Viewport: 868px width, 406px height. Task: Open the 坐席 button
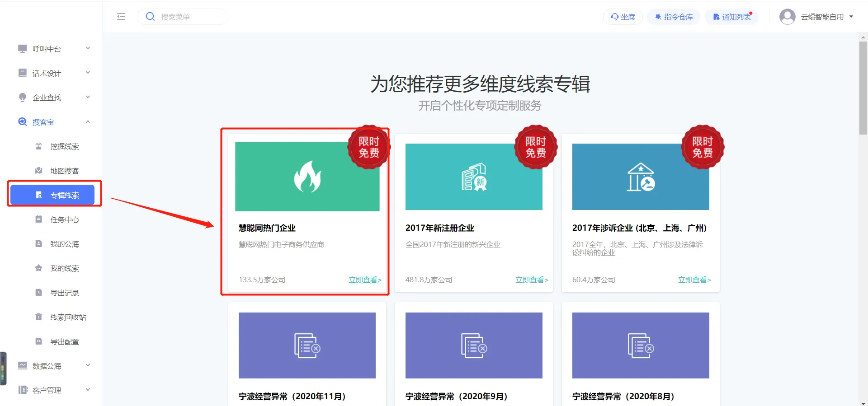(623, 17)
